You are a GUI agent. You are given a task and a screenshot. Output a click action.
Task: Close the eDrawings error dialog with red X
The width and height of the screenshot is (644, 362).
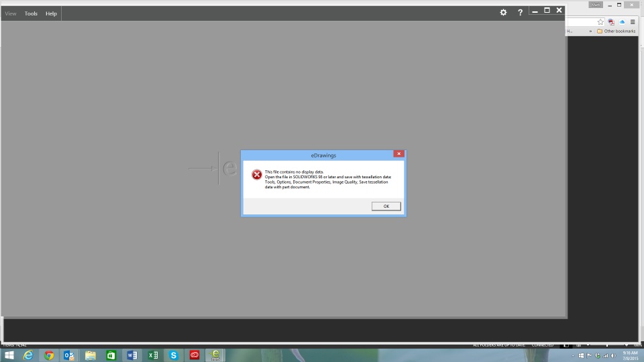click(398, 154)
